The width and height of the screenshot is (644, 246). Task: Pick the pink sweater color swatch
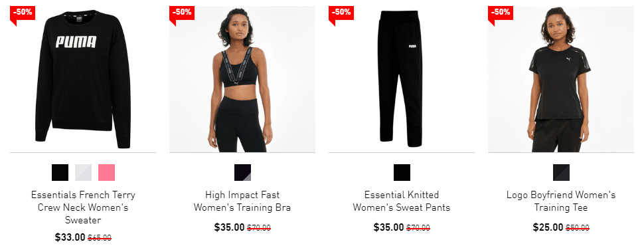pos(106,172)
